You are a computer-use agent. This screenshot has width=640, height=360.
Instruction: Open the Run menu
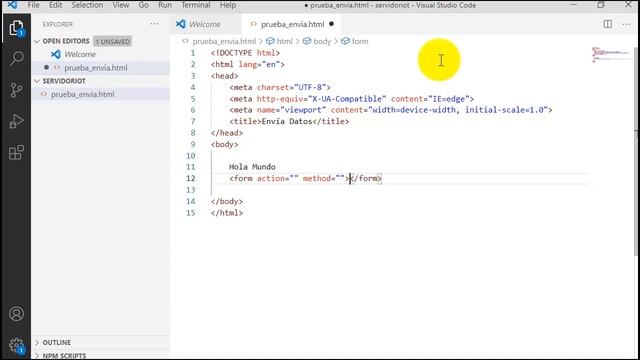(x=165, y=5)
